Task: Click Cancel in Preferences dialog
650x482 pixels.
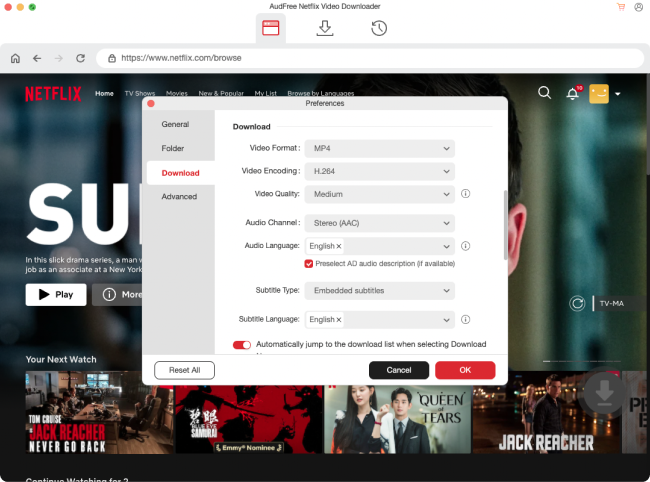Action: click(x=399, y=370)
